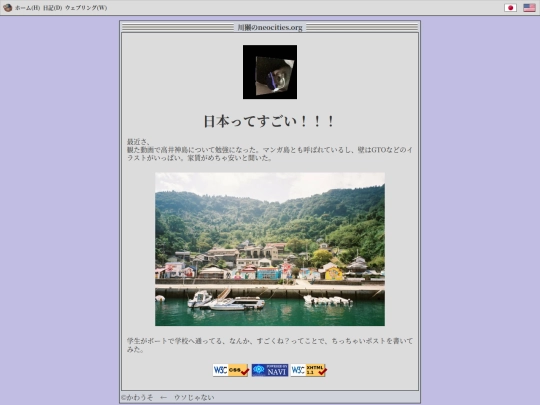Click the ©かわうそ footer text
The image size is (540, 405).
point(137,397)
